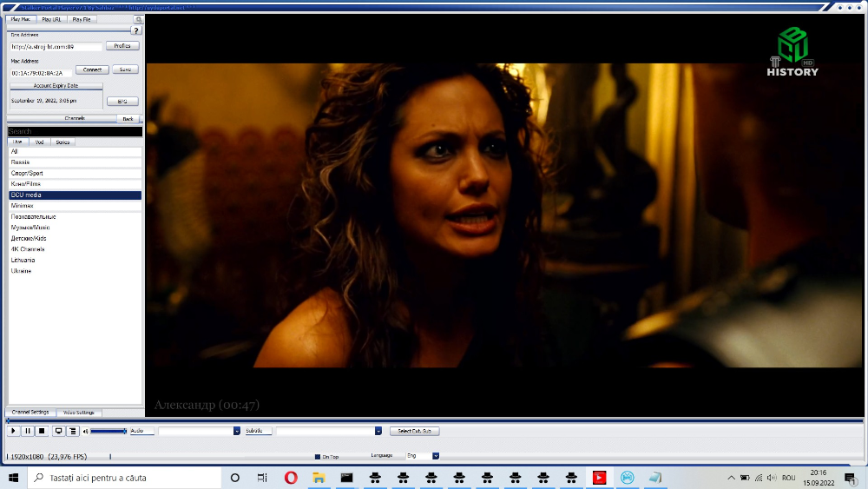Click the Save button
The image size is (868, 489).
[x=125, y=69]
